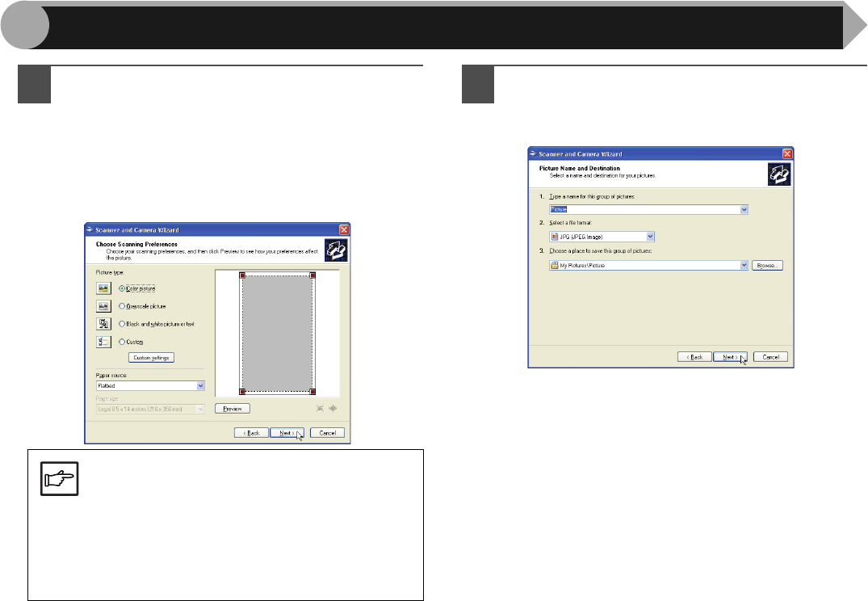Close the Picture Name and Destination window

tap(787, 154)
